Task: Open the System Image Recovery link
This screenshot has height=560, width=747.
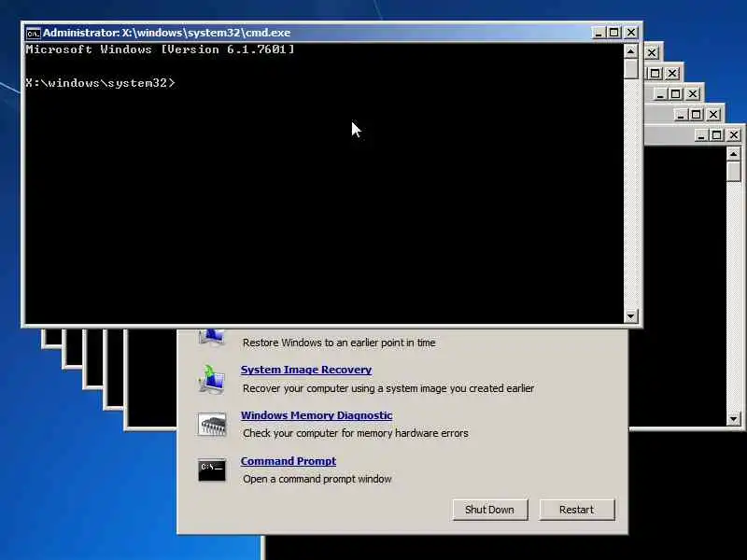Action: pyautogui.click(x=306, y=370)
